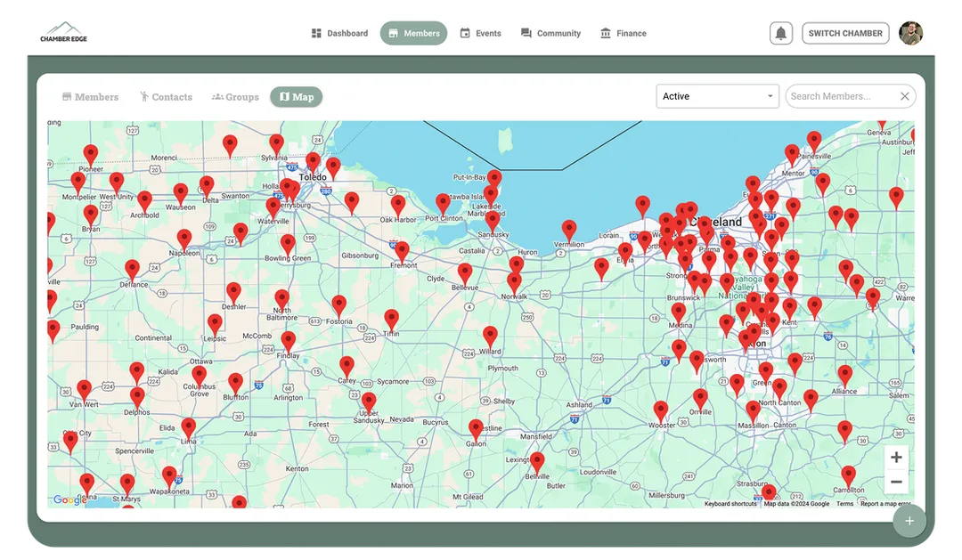Select the map pin at Orrville
962x560 pixels.
(700, 399)
